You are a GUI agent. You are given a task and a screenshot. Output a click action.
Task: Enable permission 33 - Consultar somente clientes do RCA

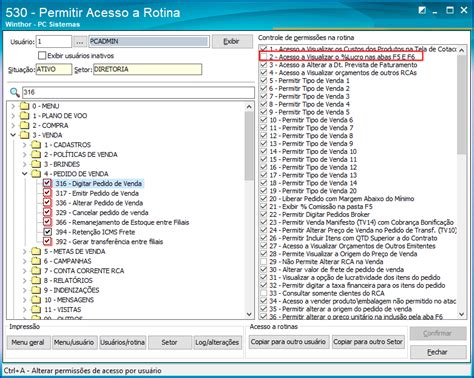(x=264, y=293)
